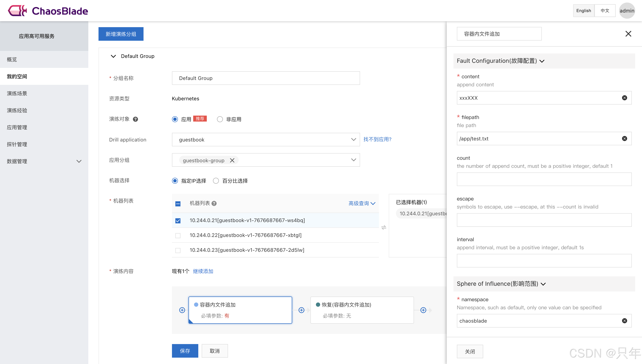The image size is (642, 364).
Task: Click the transfer arrows between machine lists
Action: (384, 227)
